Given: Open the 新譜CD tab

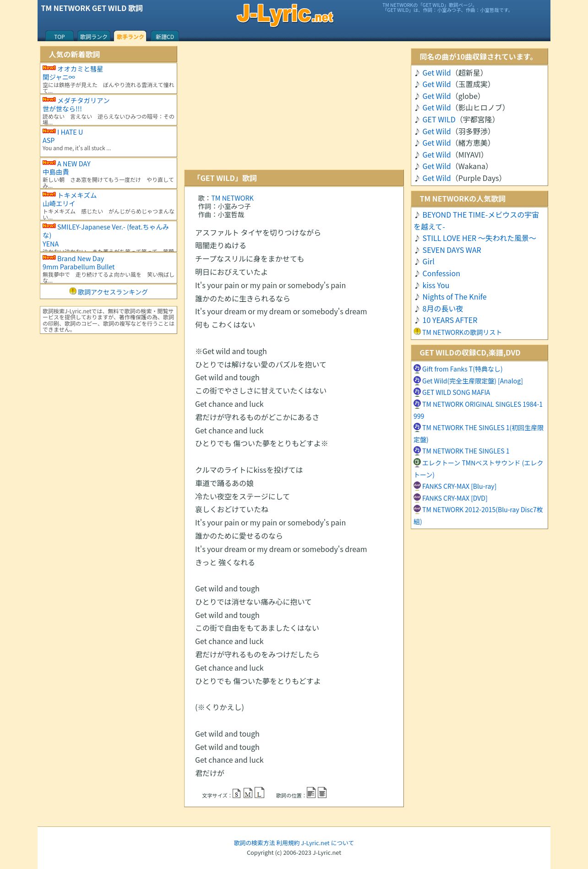Looking at the screenshot, I should [165, 36].
